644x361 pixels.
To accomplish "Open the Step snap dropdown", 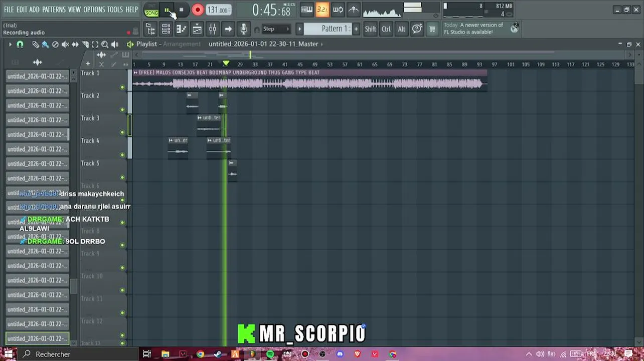I will [x=276, y=29].
